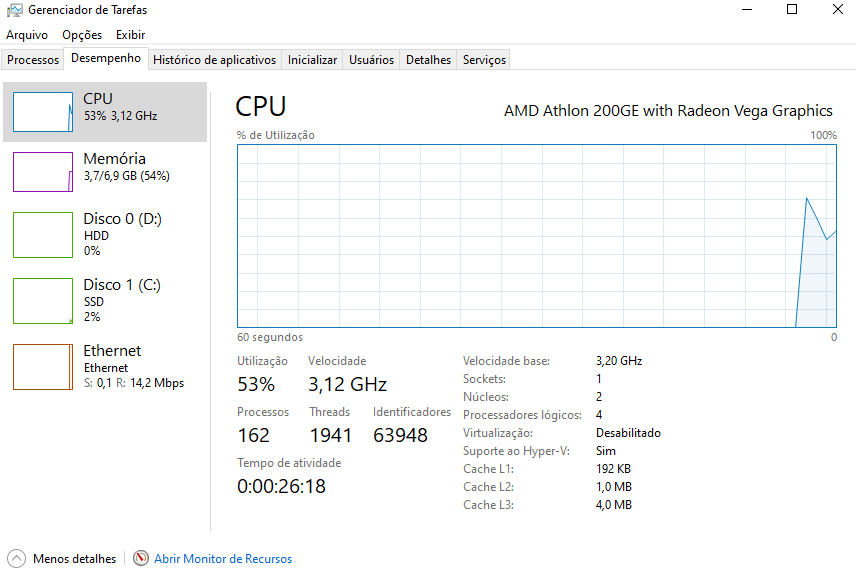Select the CPU mini graph thumbnail

click(x=43, y=112)
